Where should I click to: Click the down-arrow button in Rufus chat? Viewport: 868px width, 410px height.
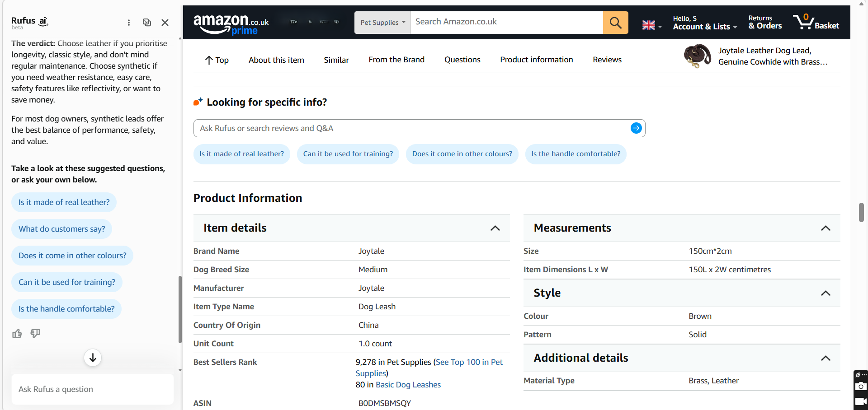pyautogui.click(x=92, y=358)
